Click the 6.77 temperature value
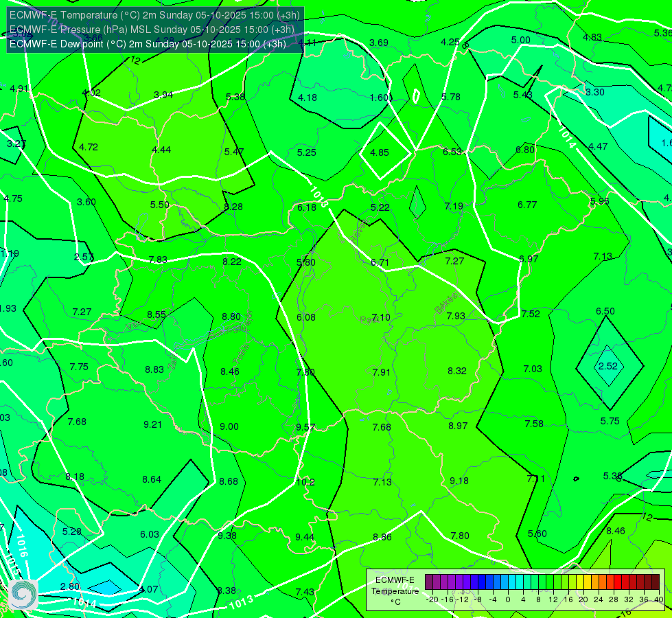Image resolution: width=672 pixels, height=618 pixels. click(x=527, y=205)
